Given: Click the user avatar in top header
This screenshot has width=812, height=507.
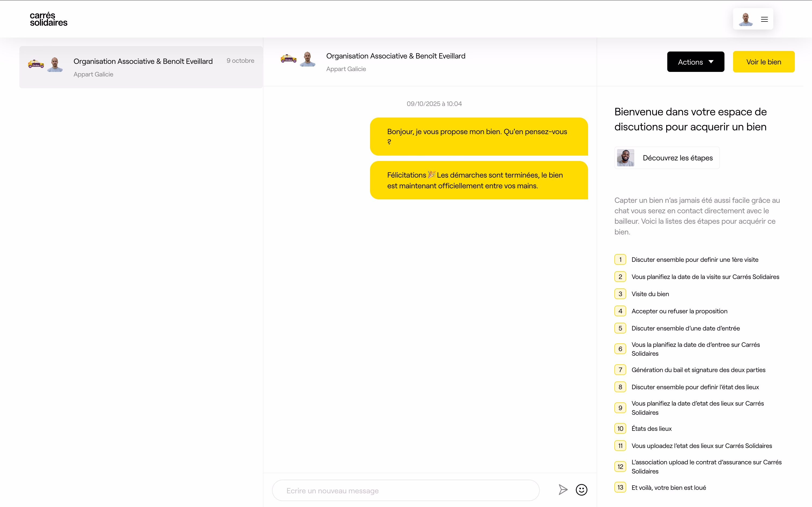Looking at the screenshot, I should click(x=746, y=19).
